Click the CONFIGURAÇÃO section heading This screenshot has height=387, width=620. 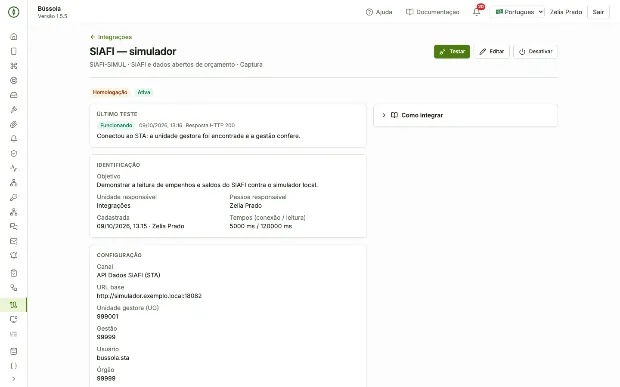pyautogui.click(x=119, y=255)
